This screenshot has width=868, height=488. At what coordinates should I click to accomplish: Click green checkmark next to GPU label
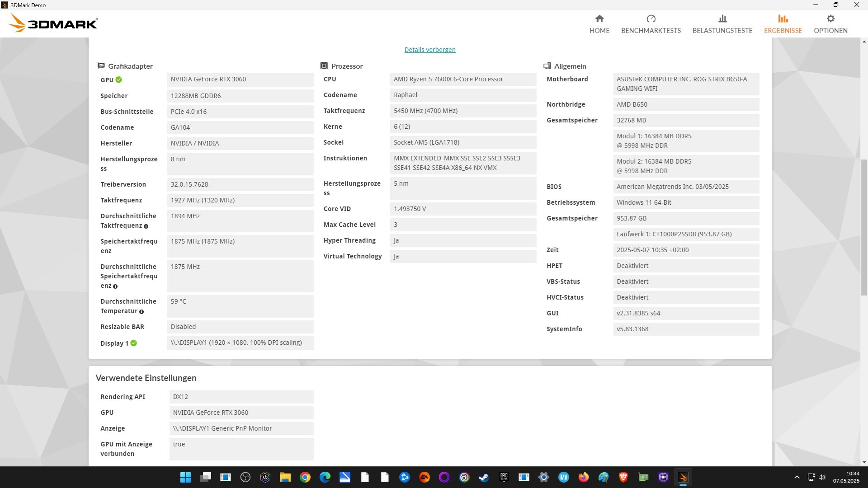pyautogui.click(x=118, y=80)
